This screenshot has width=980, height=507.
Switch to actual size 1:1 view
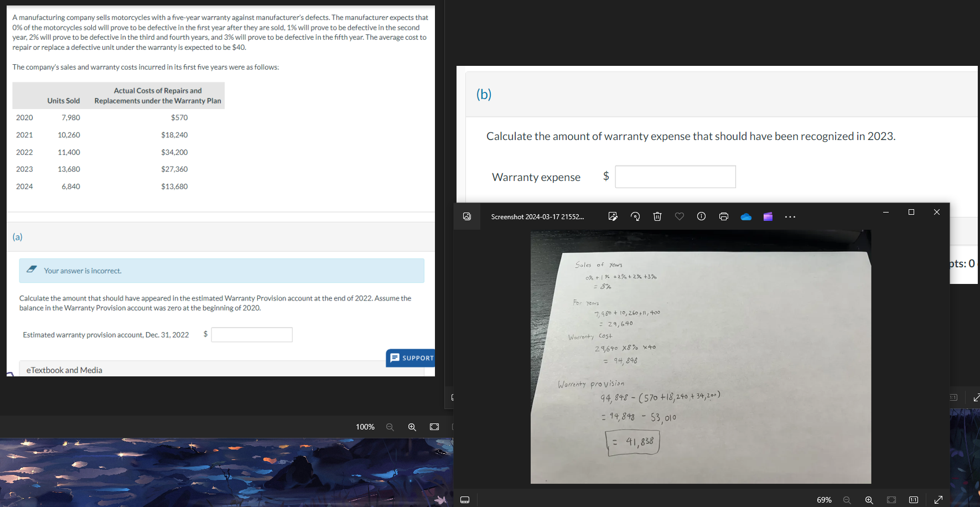click(913, 500)
